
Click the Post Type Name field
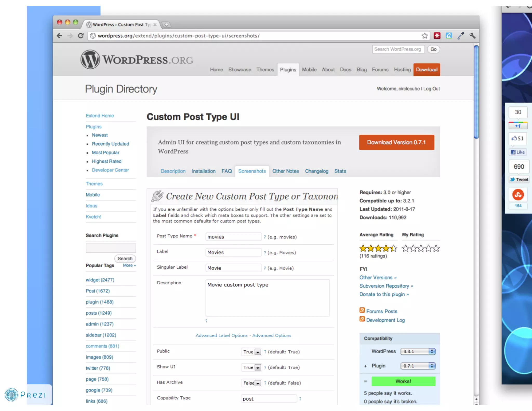[234, 237]
